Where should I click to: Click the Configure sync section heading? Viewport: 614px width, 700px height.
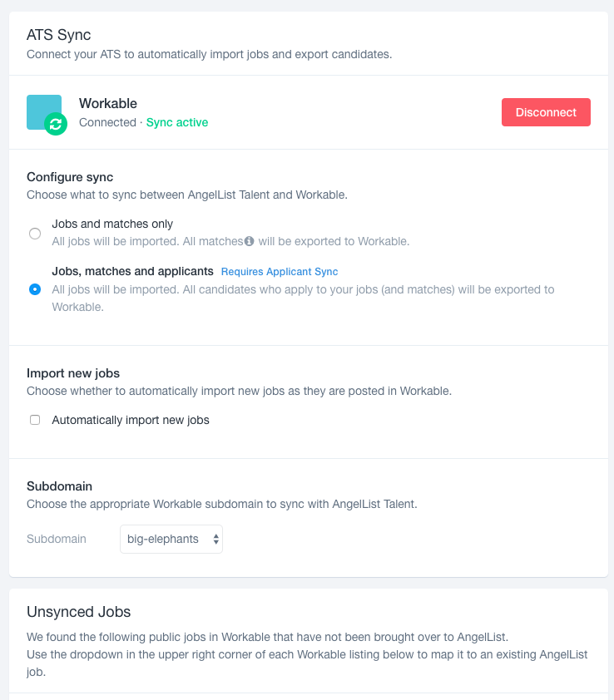click(x=70, y=177)
